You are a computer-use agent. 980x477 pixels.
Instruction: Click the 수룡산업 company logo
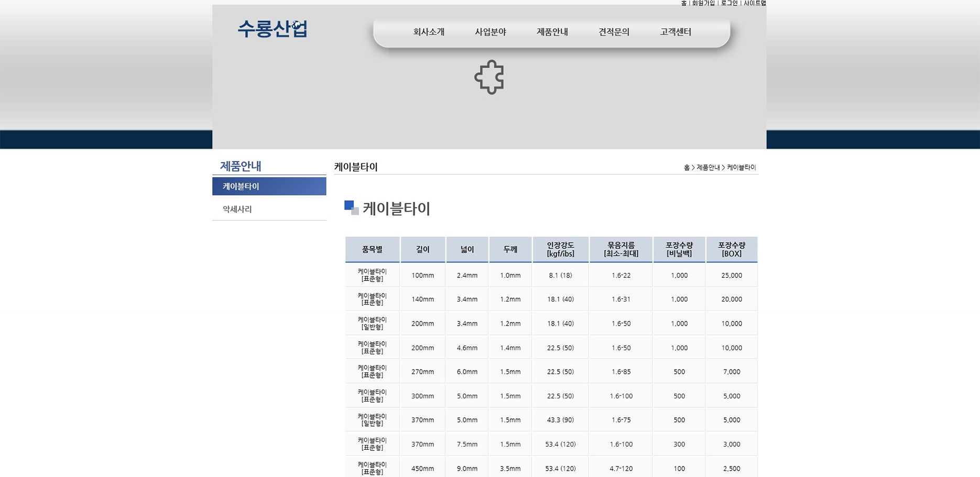tap(273, 29)
